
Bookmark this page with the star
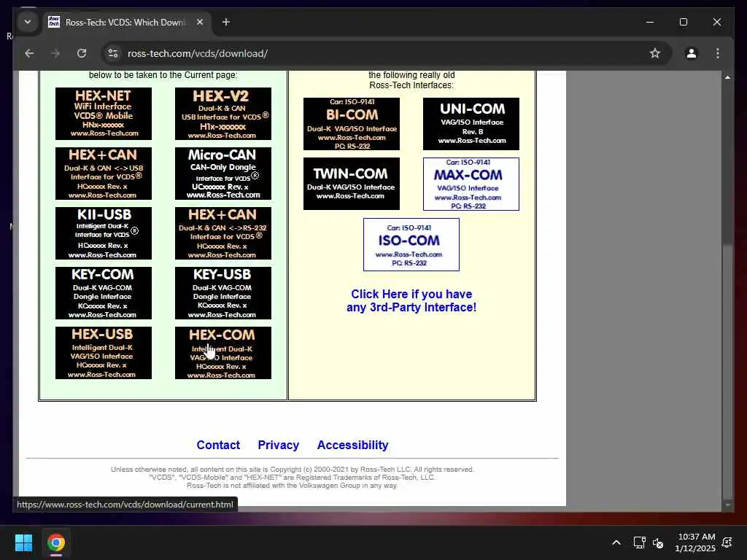click(x=655, y=53)
